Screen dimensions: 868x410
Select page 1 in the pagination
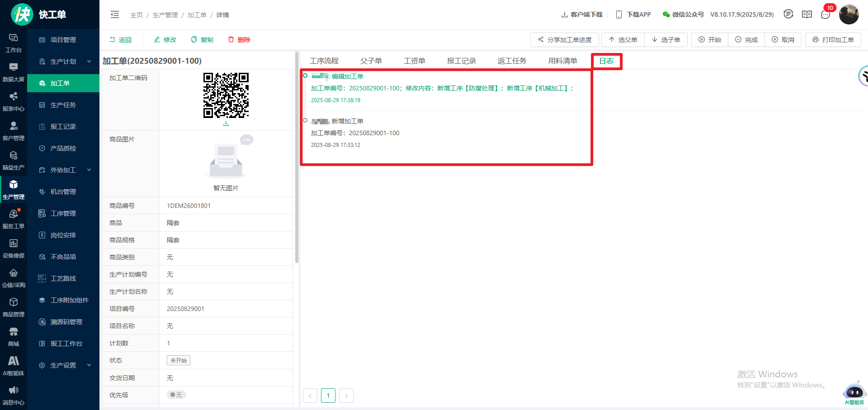[328, 396]
